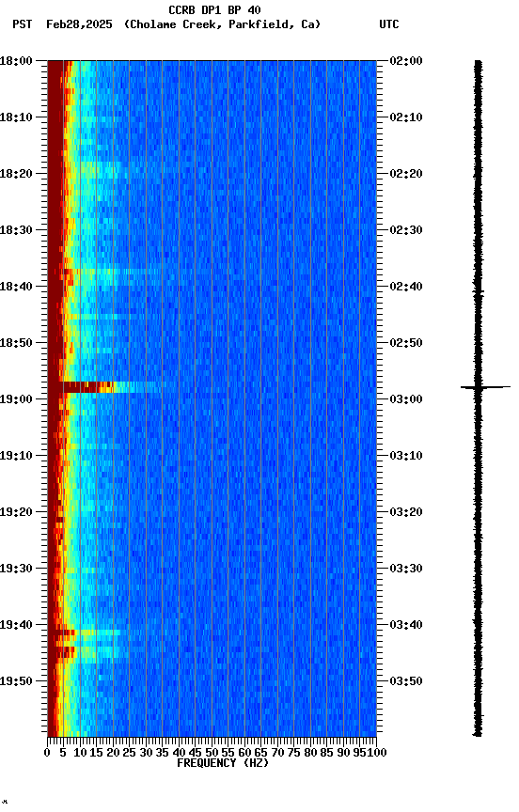
Task: Click the 20 Hz frequency tick label
Action: [x=113, y=753]
